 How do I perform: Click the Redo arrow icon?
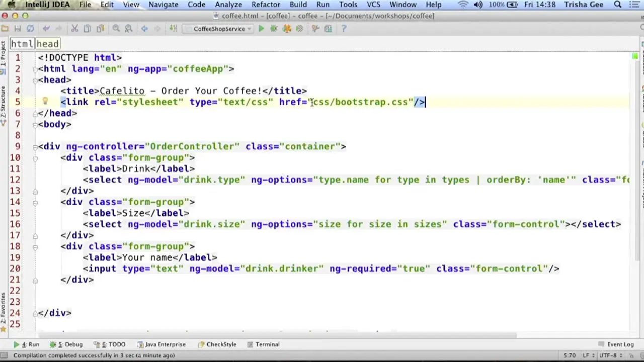(59, 29)
